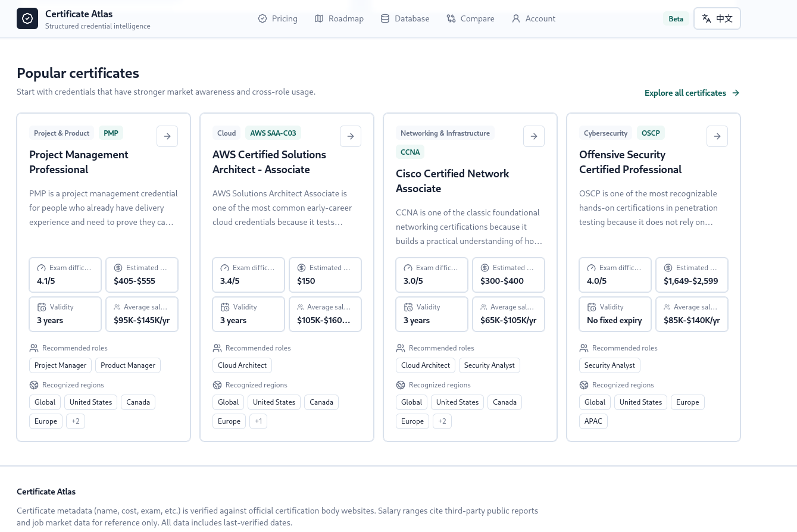Select the Product Manager role chip
The width and height of the screenshot is (797, 532).
pyautogui.click(x=128, y=365)
